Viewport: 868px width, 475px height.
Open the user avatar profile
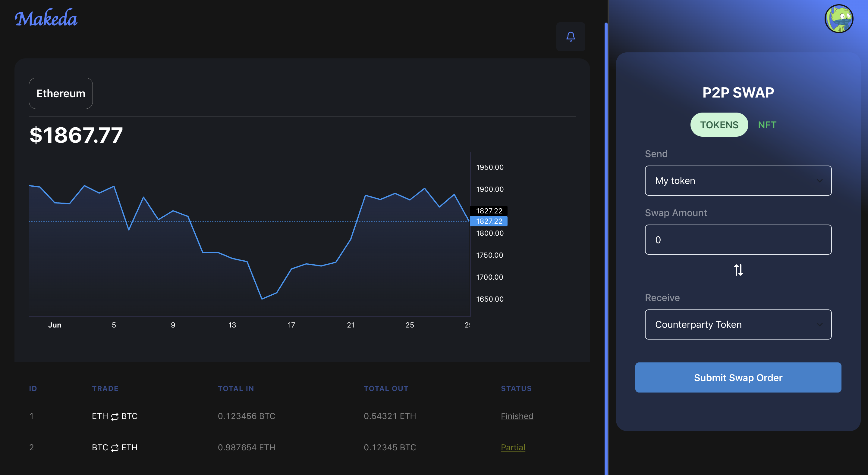coord(838,19)
